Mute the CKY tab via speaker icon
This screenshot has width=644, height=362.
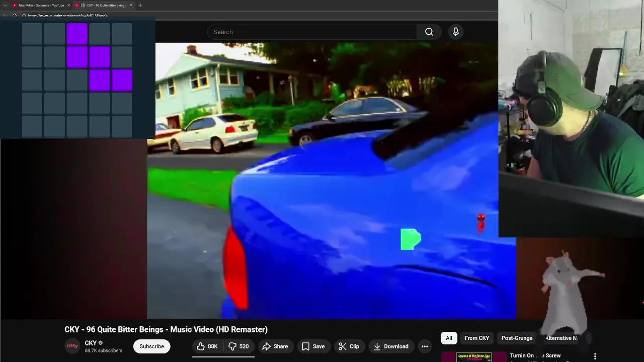83,5
